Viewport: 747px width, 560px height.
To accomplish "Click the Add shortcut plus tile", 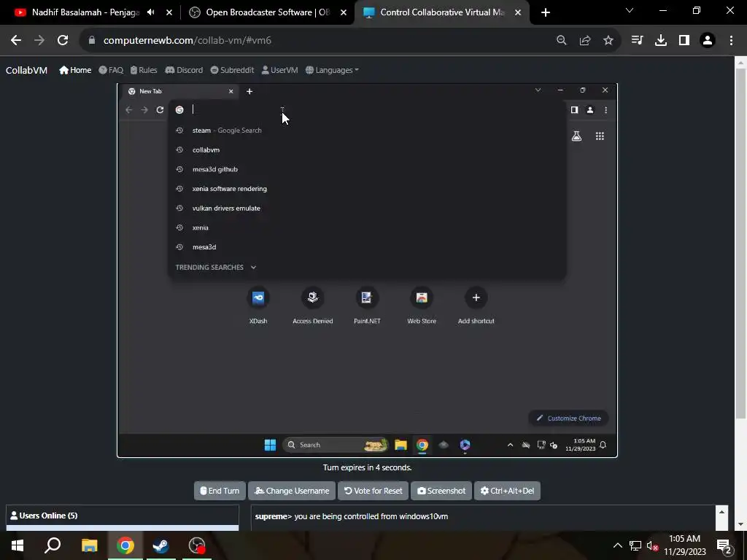I will (x=476, y=306).
